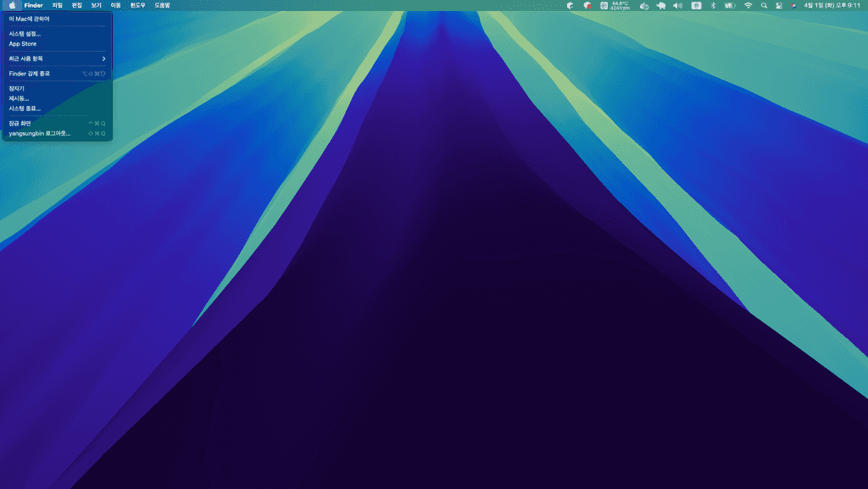Open Spotlight search magnifier
The width and height of the screenshot is (868, 489).
(764, 6)
